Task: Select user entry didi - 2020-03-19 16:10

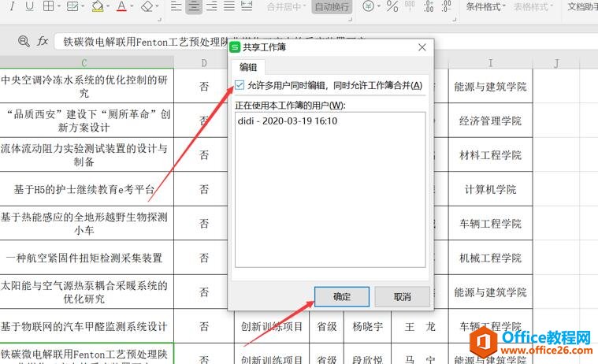Action: [288, 121]
